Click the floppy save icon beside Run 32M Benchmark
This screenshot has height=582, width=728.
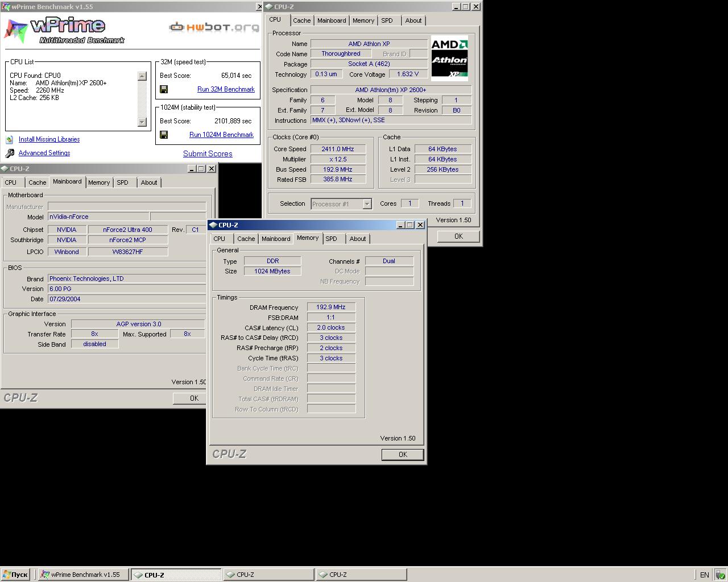(164, 89)
